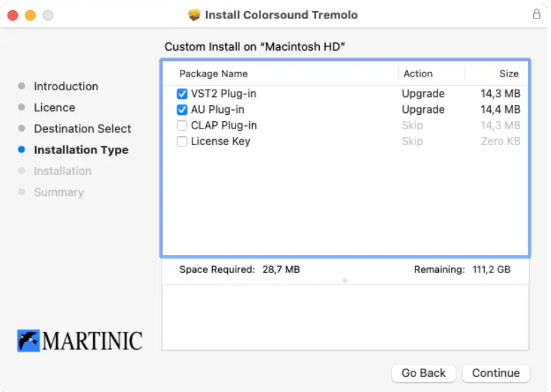Image resolution: width=551 pixels, height=392 pixels.
Task: Click the Martinic bird logo
Action: (29, 341)
